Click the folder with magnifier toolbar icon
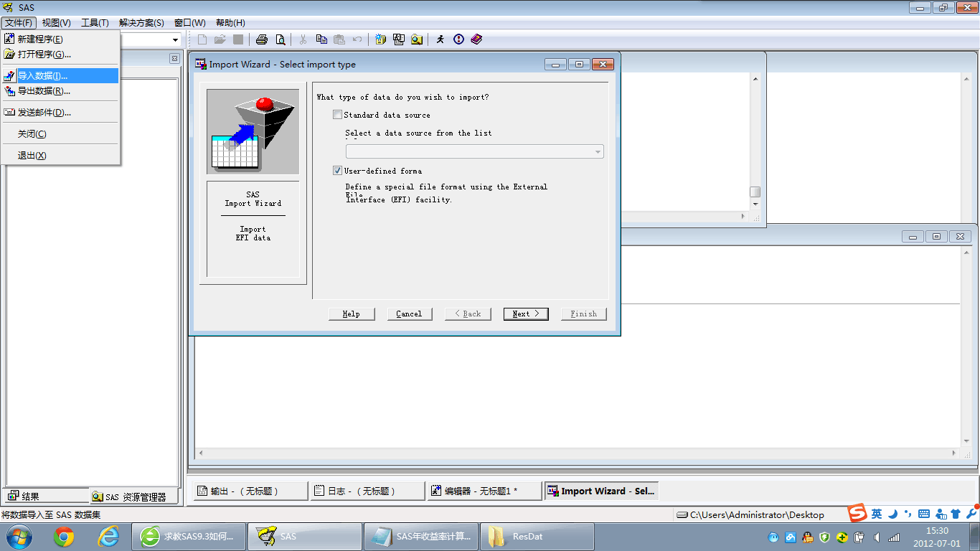The image size is (980, 551). 417,39
